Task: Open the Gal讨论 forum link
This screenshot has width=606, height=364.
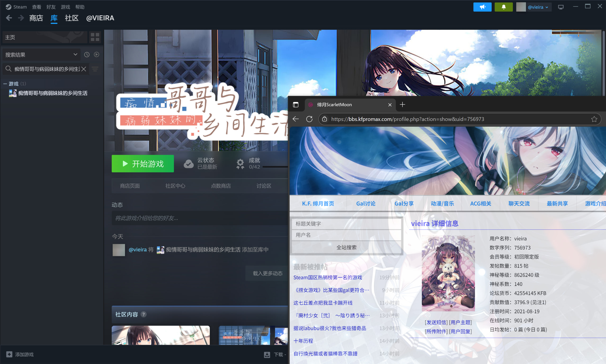Action: click(x=365, y=203)
